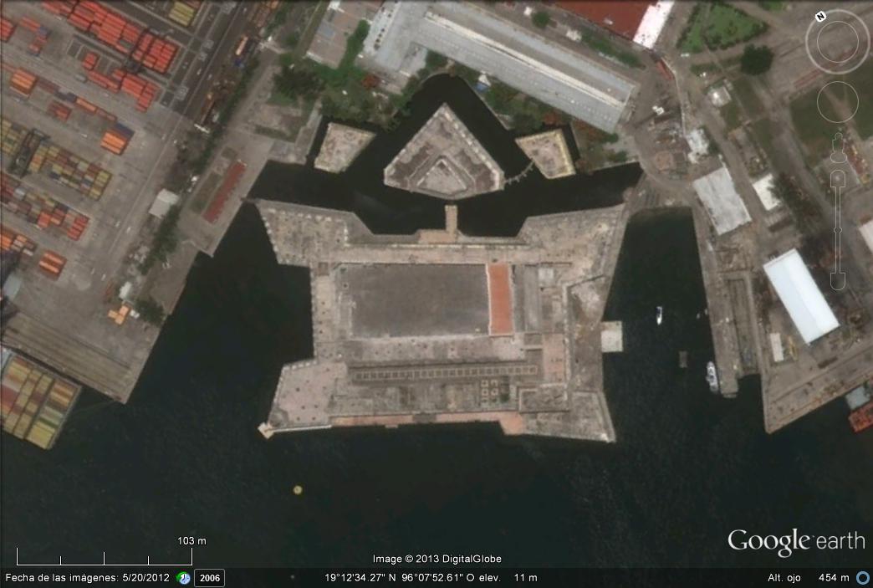Viewport: 873px width, 588px height.
Task: Click the Look joystick ring in the compass
Action: (x=837, y=42)
